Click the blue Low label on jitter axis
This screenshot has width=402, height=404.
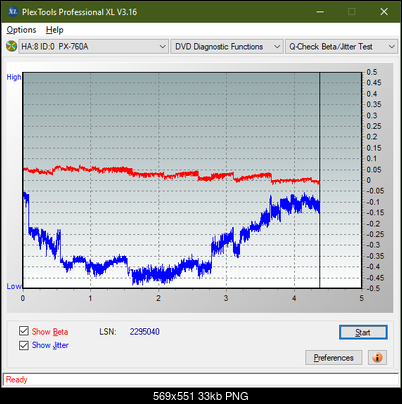tap(14, 286)
